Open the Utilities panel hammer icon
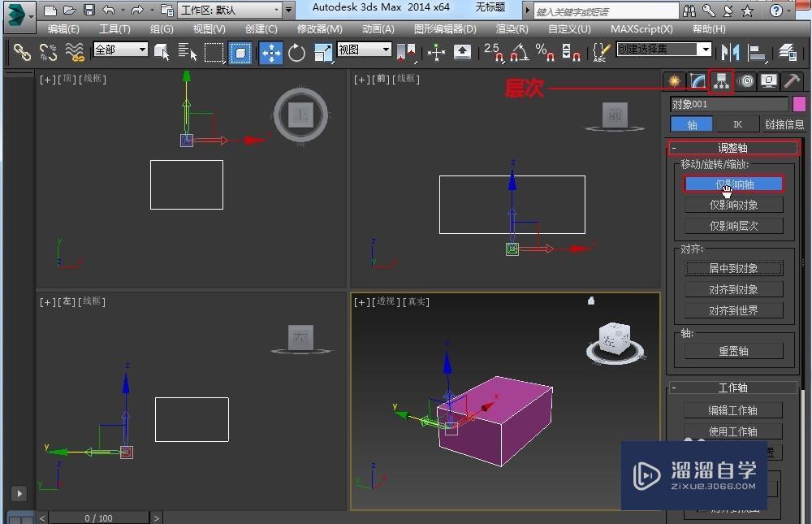 click(x=791, y=81)
